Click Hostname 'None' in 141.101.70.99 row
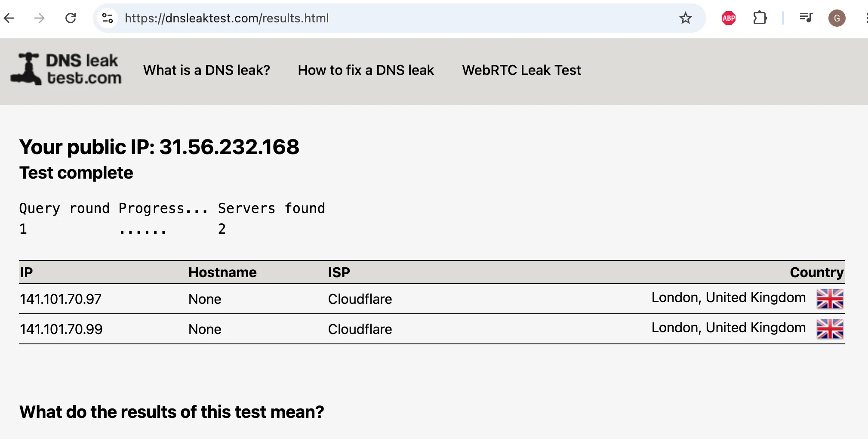 (x=205, y=329)
